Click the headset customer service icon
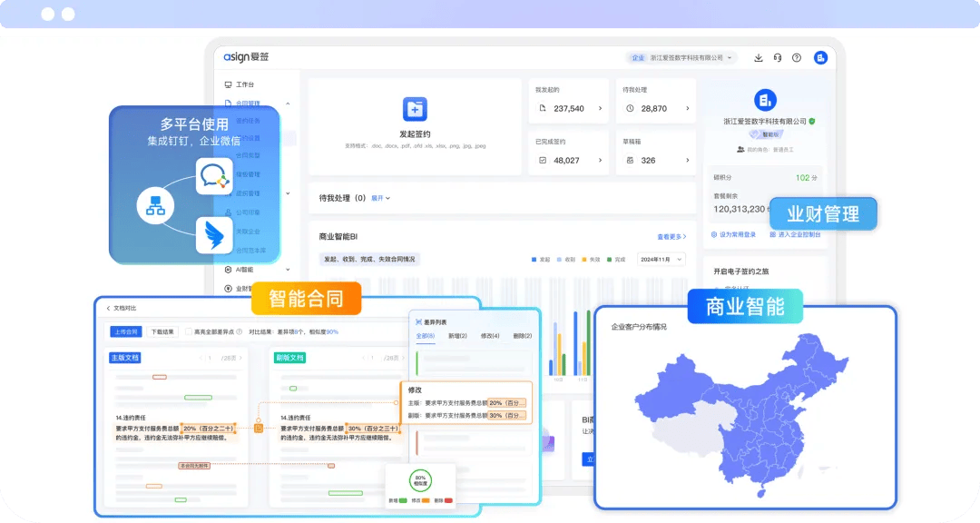The width and height of the screenshot is (980, 523). [x=778, y=57]
